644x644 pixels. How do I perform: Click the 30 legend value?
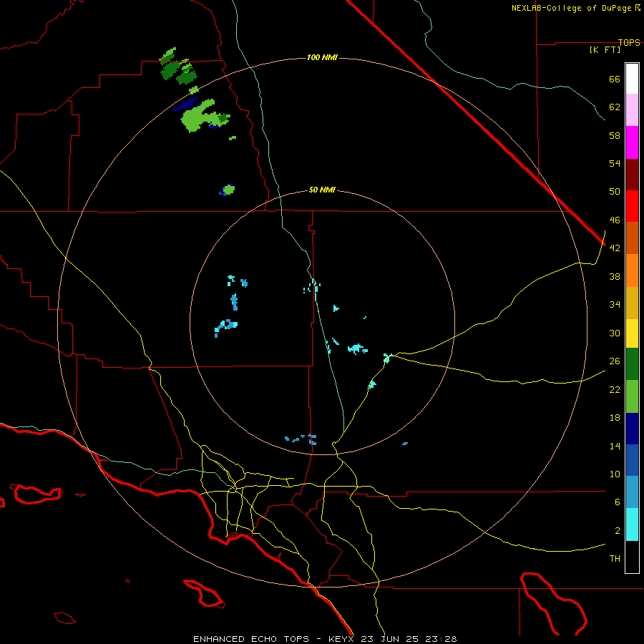click(x=615, y=333)
